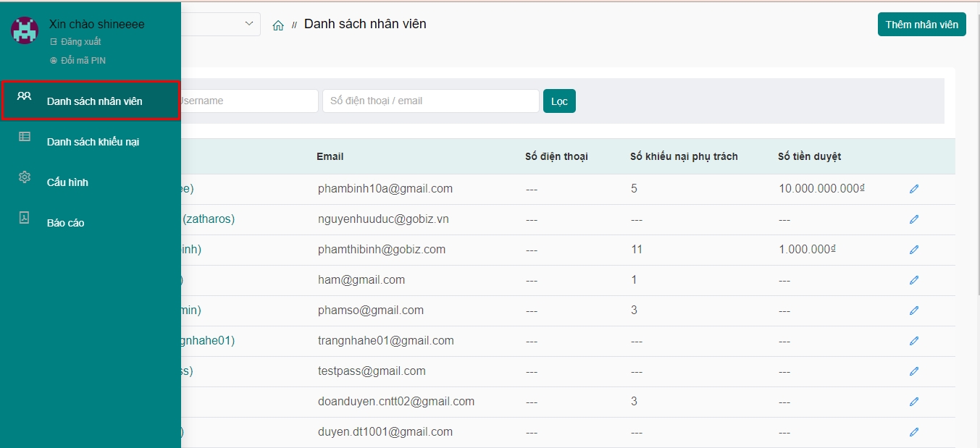
Task: Go to Danh sách khiếu nại
Action: [93, 142]
